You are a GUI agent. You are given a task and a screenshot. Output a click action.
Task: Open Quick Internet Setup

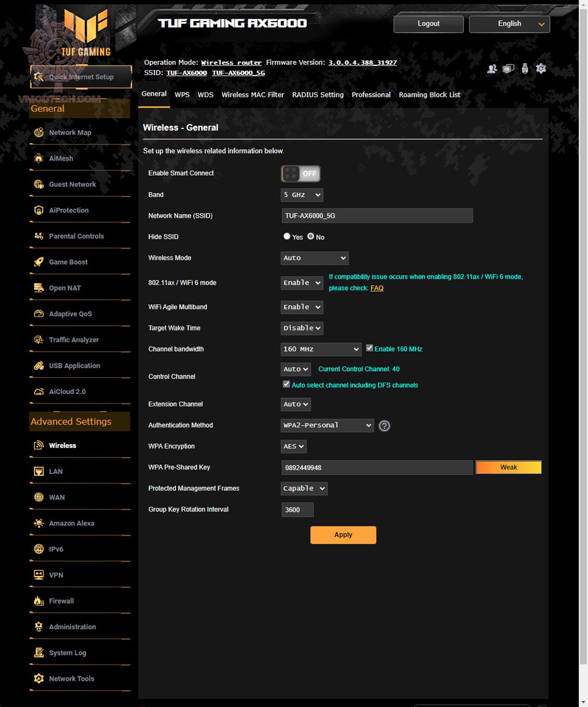[81, 77]
